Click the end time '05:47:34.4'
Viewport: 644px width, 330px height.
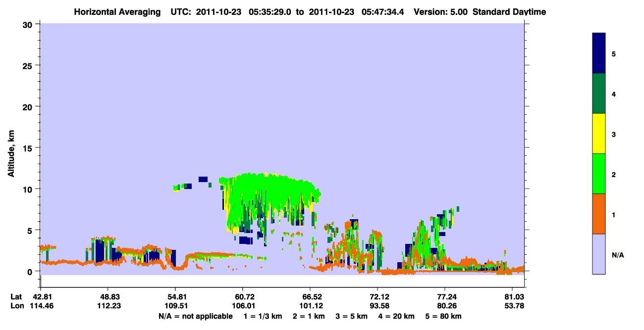pyautogui.click(x=383, y=12)
